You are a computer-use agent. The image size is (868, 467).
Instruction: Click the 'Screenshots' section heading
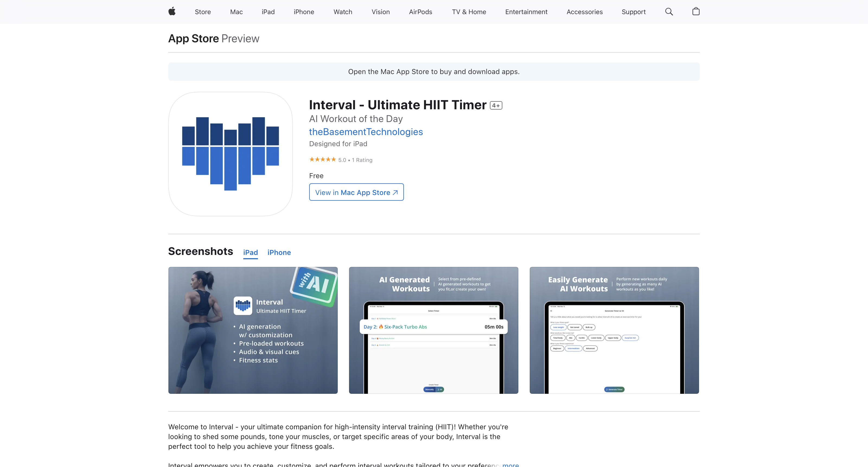coord(200,251)
